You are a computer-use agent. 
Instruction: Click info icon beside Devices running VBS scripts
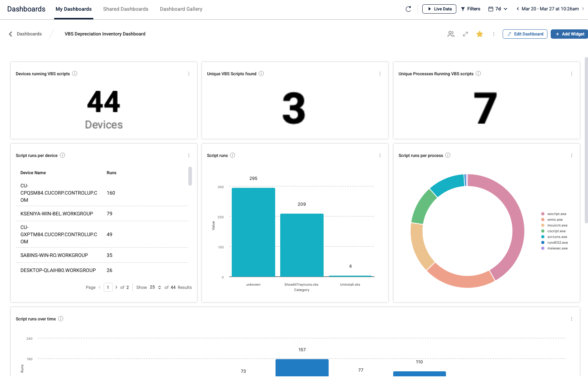point(75,73)
